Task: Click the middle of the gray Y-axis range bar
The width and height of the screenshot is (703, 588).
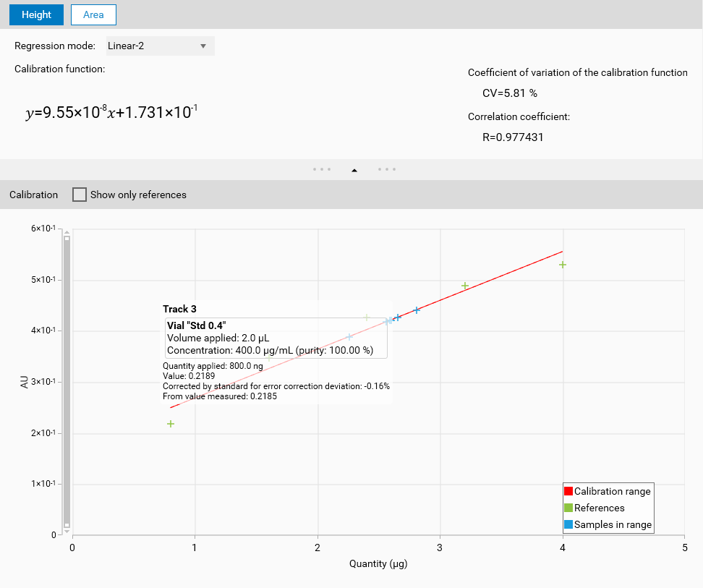Action: (x=67, y=382)
